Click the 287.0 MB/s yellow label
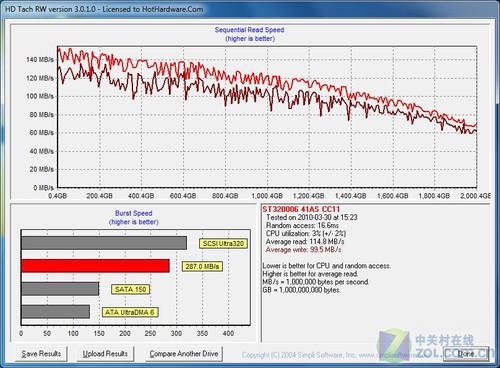 tap(202, 266)
